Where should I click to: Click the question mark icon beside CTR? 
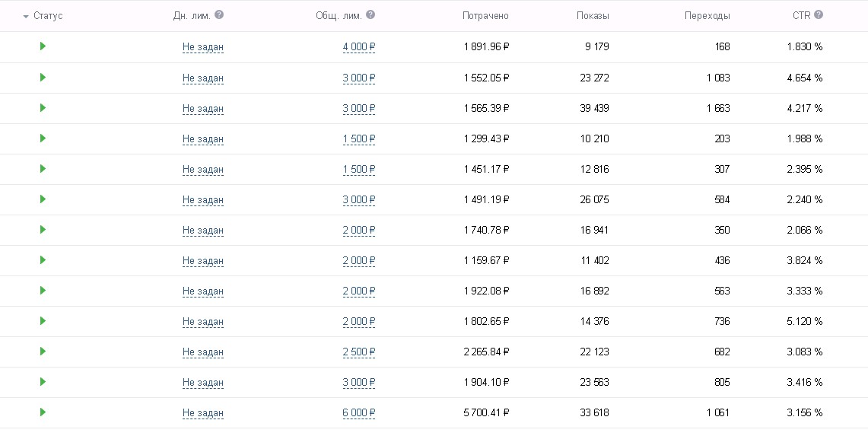819,14
